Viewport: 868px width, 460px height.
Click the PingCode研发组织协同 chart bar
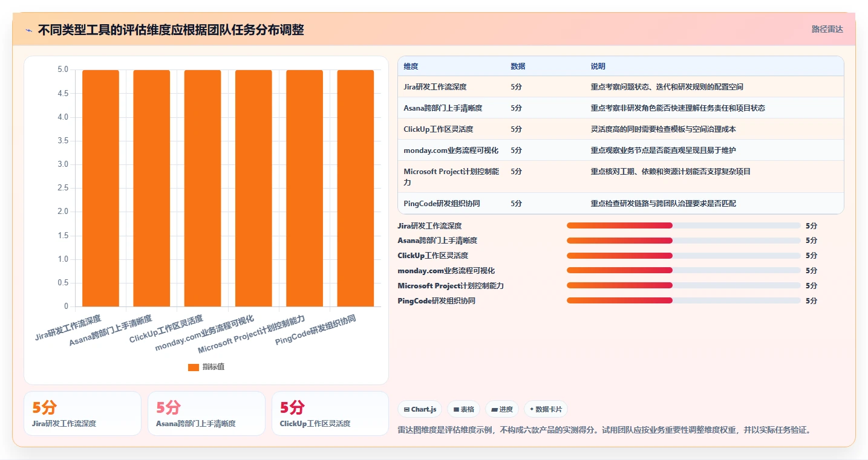tap(356, 188)
